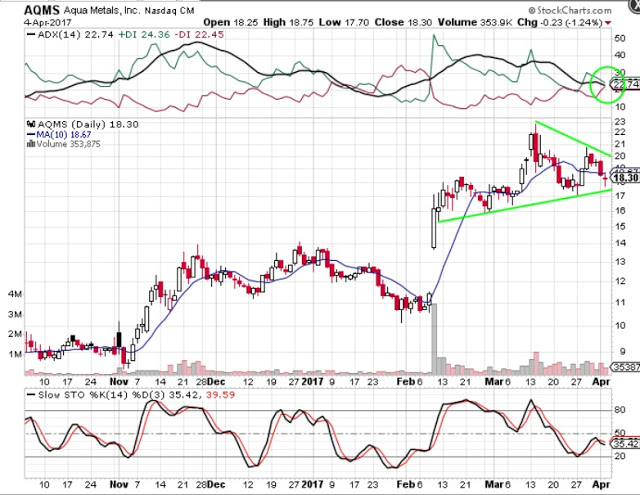Click the 39.59 stochastic %D value

pos(221,395)
